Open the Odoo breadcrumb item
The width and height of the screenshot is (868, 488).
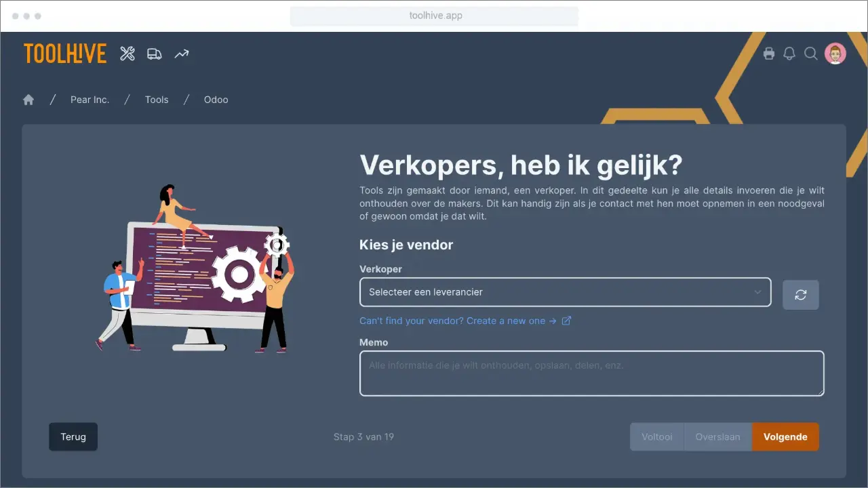pos(216,99)
